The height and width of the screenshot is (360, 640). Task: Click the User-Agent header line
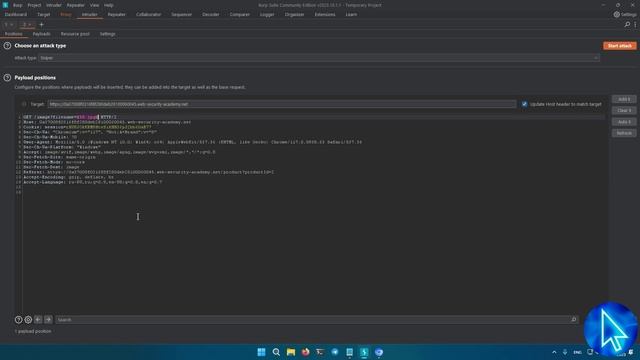(192, 142)
